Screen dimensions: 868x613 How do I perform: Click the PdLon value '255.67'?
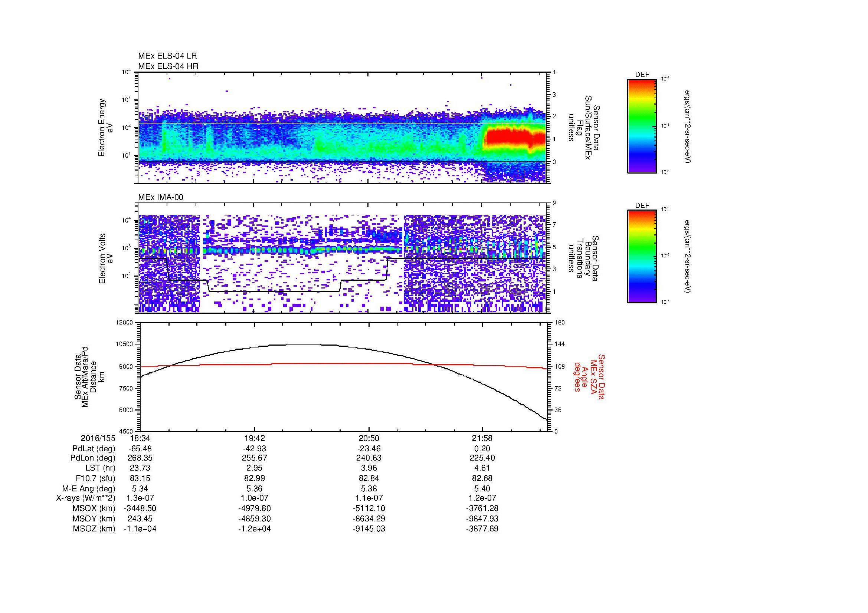tap(255, 458)
